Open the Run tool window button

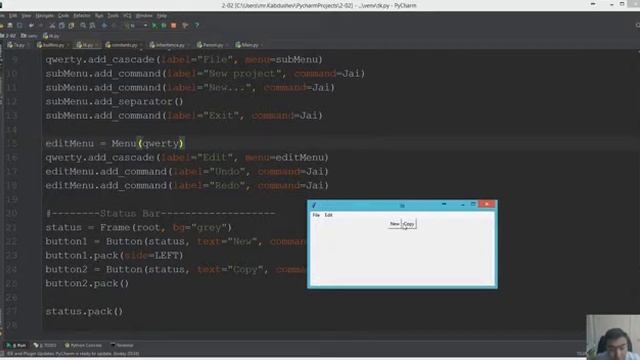pos(16,345)
